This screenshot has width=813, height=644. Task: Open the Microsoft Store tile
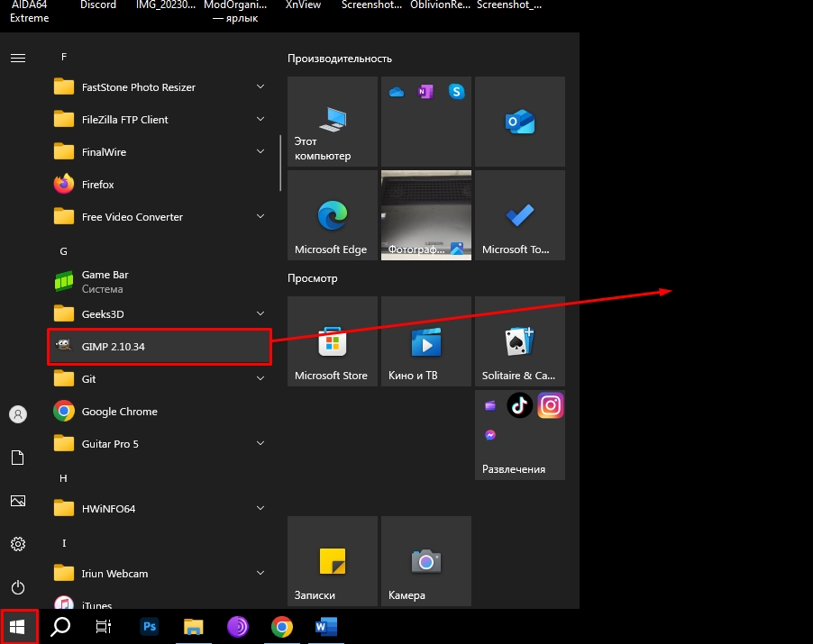click(333, 341)
